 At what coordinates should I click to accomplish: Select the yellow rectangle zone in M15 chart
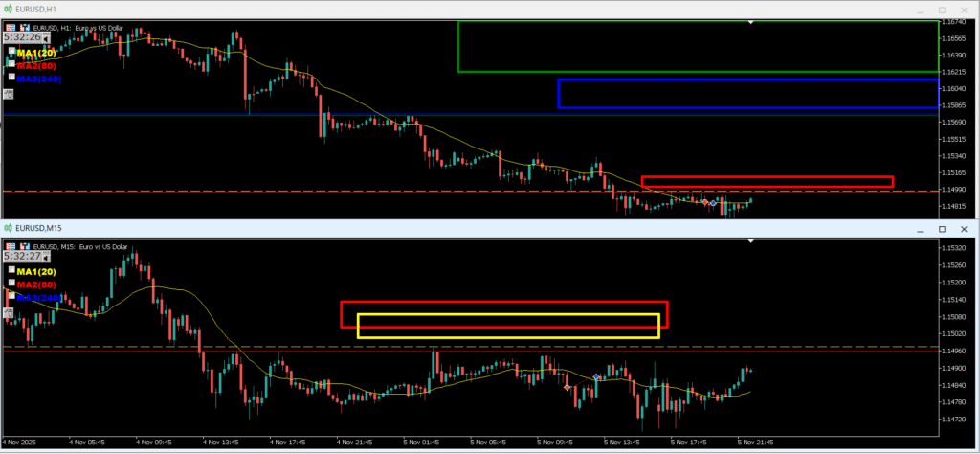(507, 315)
